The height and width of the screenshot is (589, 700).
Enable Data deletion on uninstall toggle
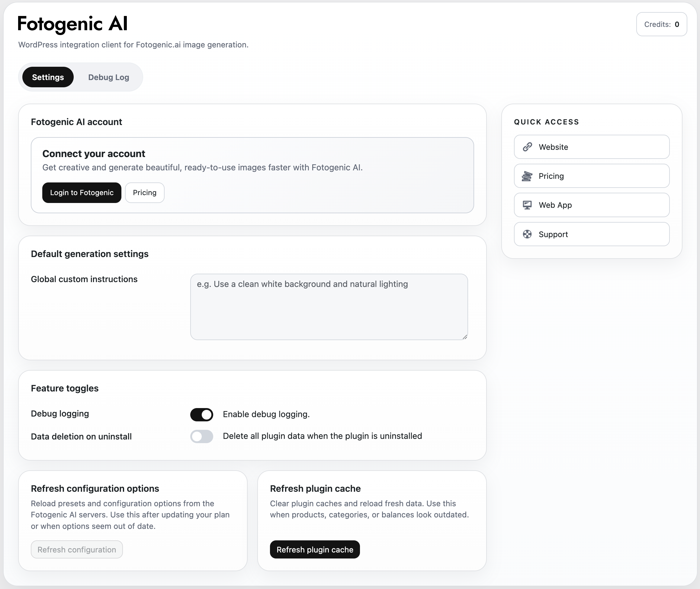(x=202, y=436)
